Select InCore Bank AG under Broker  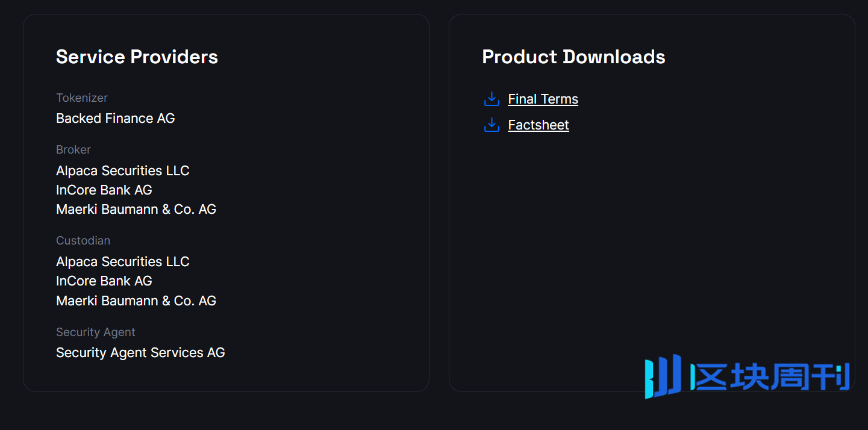tap(104, 190)
